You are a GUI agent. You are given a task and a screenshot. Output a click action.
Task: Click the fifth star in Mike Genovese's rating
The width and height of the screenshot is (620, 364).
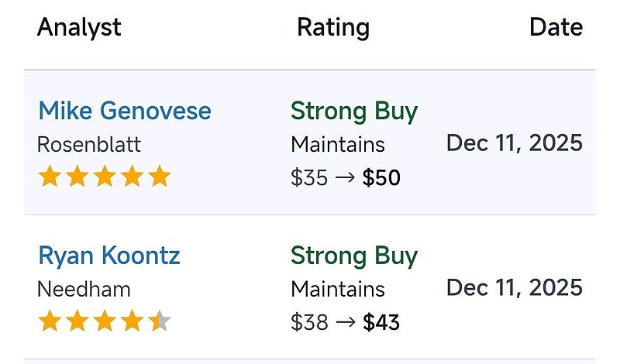coord(159,177)
